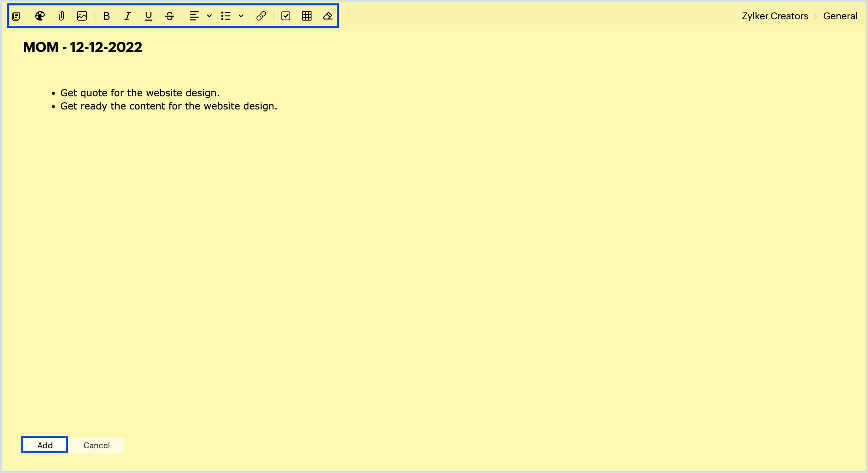
Task: Click the copy note content icon
Action: [16, 16]
